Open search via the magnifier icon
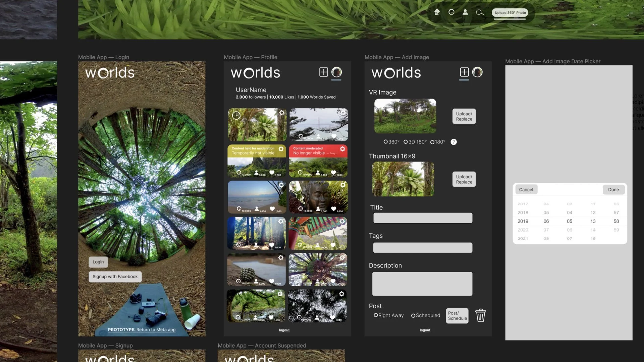 pos(480,12)
